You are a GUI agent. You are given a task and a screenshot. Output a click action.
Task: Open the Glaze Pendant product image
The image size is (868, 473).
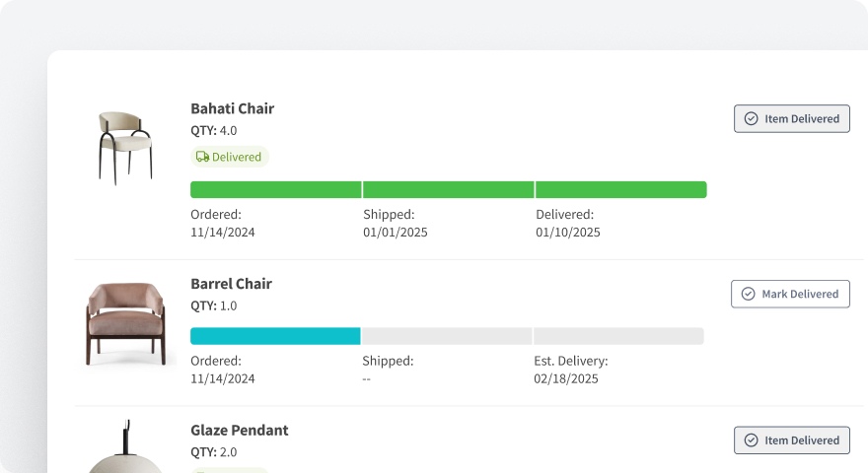(124, 451)
